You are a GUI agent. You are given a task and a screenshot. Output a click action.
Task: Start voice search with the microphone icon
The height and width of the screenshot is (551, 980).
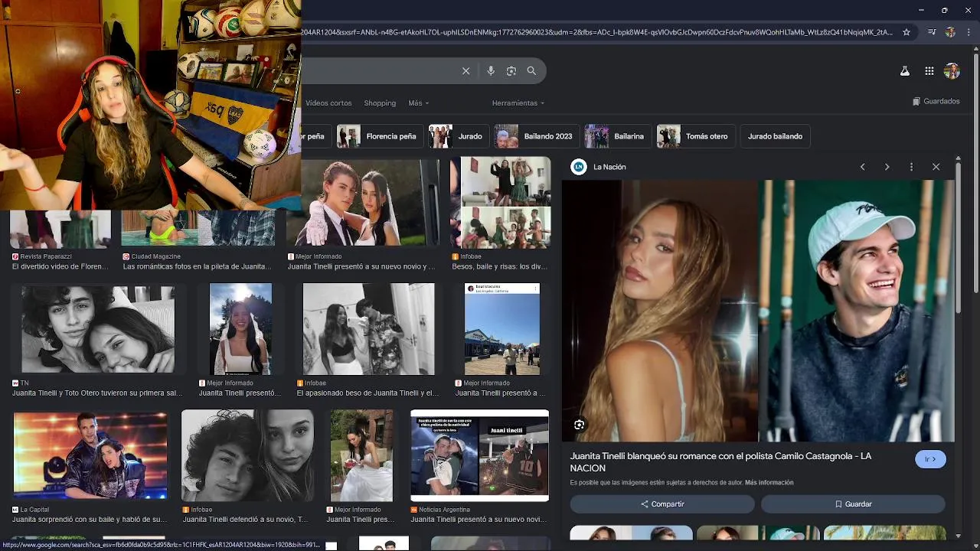point(491,71)
